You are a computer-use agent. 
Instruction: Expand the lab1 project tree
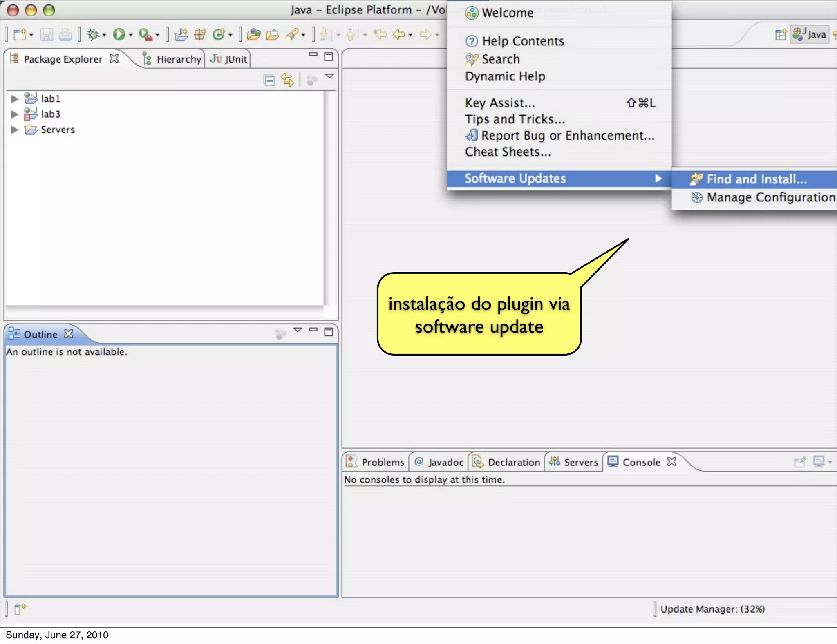[15, 98]
